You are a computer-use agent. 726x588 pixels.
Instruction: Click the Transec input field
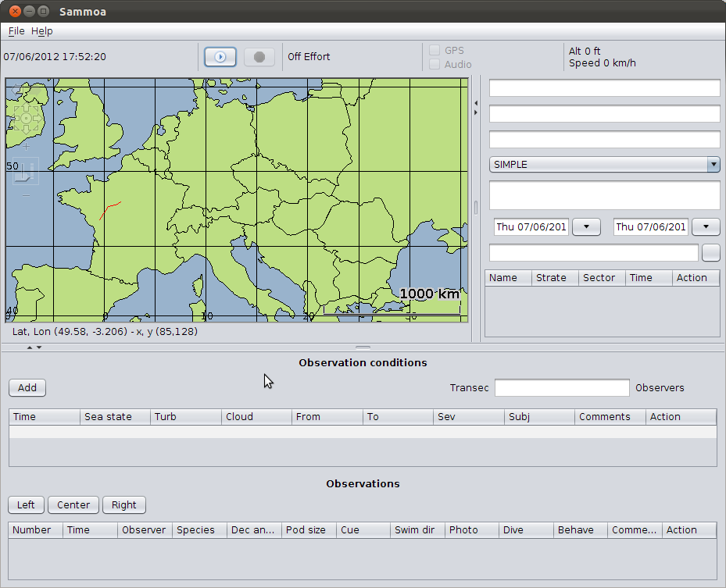[562, 387]
